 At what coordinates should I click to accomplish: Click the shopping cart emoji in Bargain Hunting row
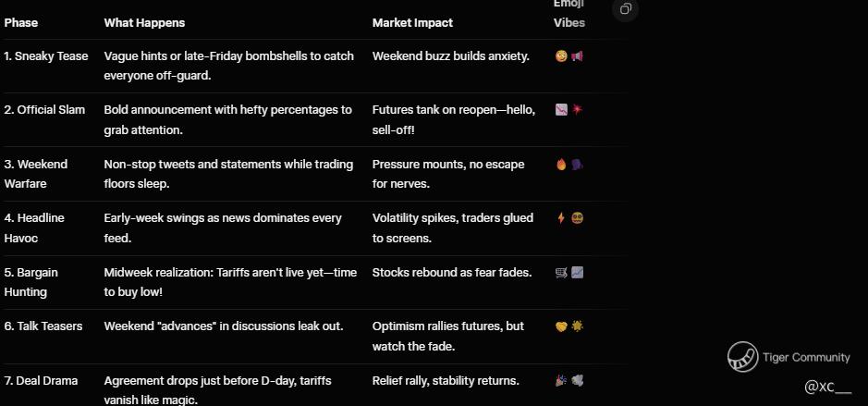pyautogui.click(x=561, y=273)
